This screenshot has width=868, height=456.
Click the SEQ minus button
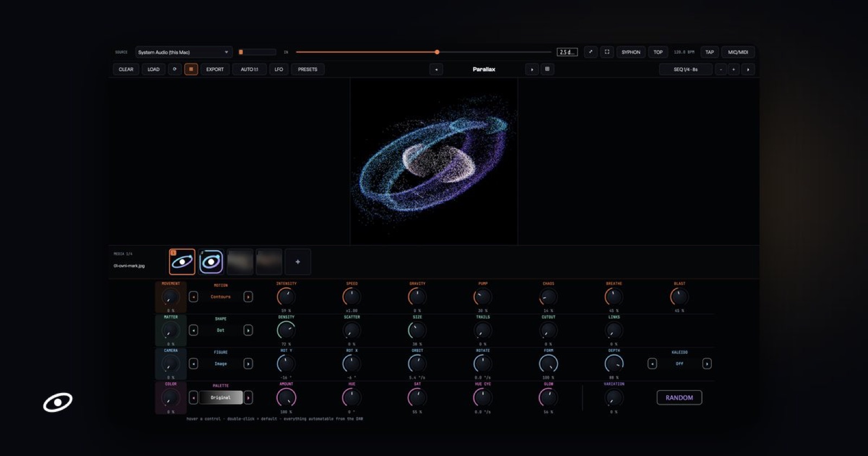(x=720, y=69)
